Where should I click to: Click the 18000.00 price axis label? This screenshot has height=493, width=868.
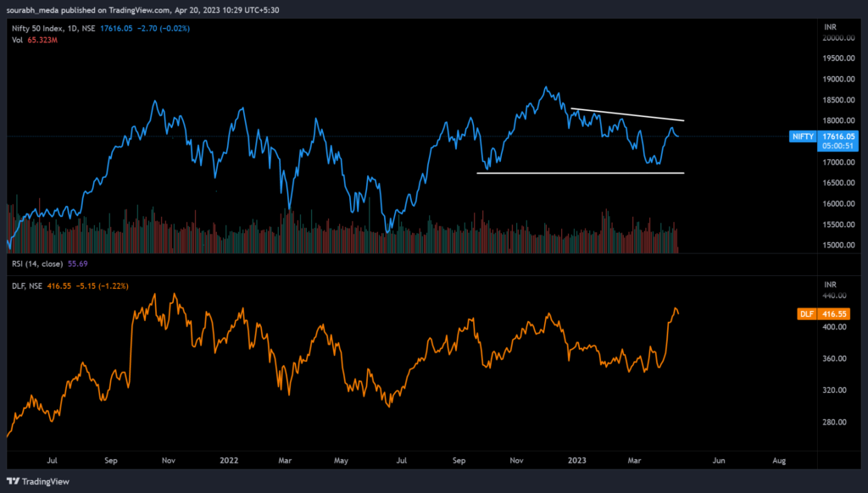(x=838, y=120)
